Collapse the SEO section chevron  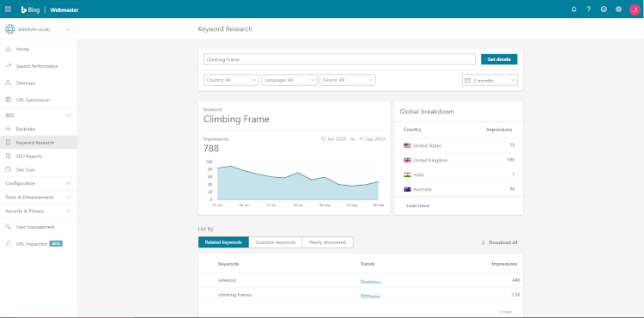[69, 115]
